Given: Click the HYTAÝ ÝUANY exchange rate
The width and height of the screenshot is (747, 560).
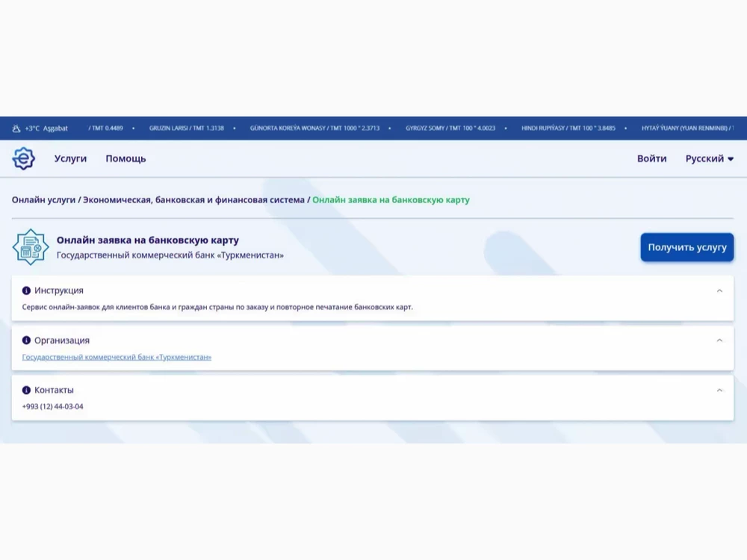Looking at the screenshot, I should coord(688,128).
